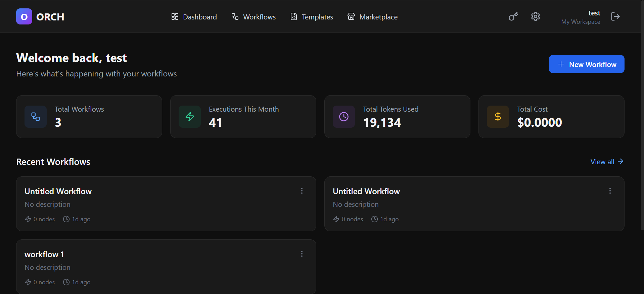
Task: Open the right-side Untitled Workflow card title
Action: pyautogui.click(x=366, y=191)
